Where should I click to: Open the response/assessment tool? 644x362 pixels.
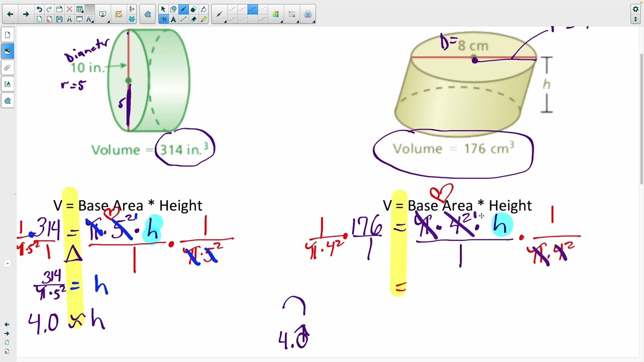coord(119,14)
